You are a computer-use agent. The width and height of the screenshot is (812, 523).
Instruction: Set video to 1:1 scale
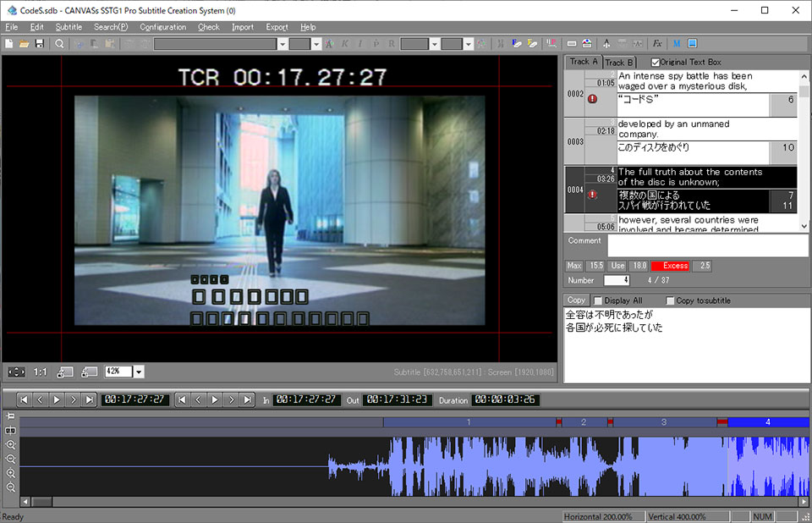pyautogui.click(x=40, y=372)
